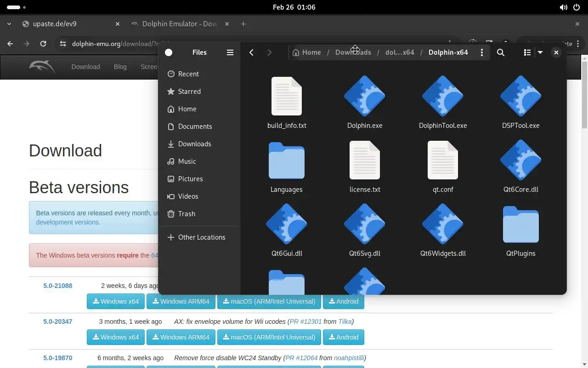Go forward in Files navigation

(x=269, y=52)
